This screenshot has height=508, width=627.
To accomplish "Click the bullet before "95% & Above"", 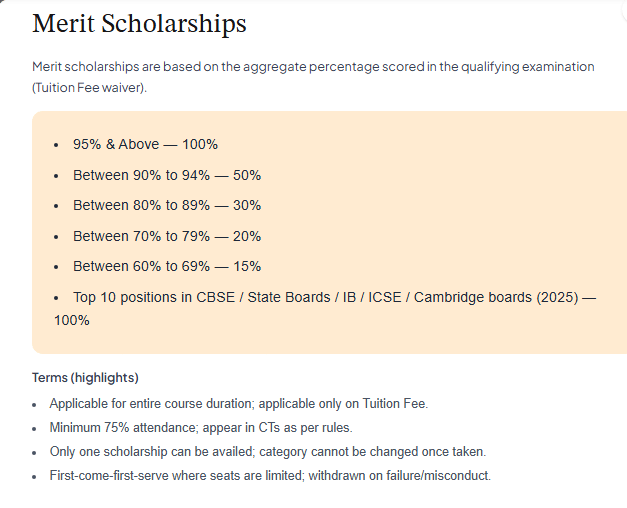I will [56, 145].
